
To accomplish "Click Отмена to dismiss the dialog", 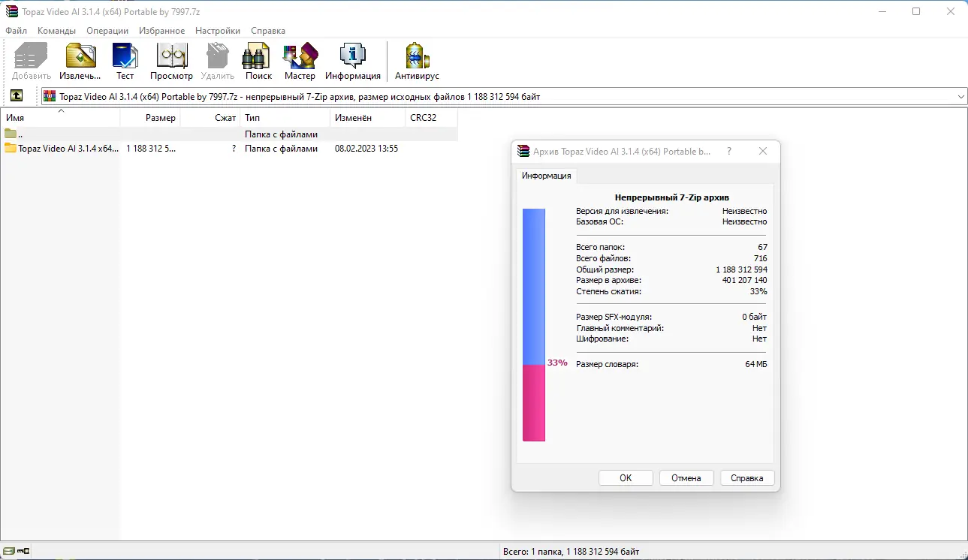I will (x=686, y=477).
